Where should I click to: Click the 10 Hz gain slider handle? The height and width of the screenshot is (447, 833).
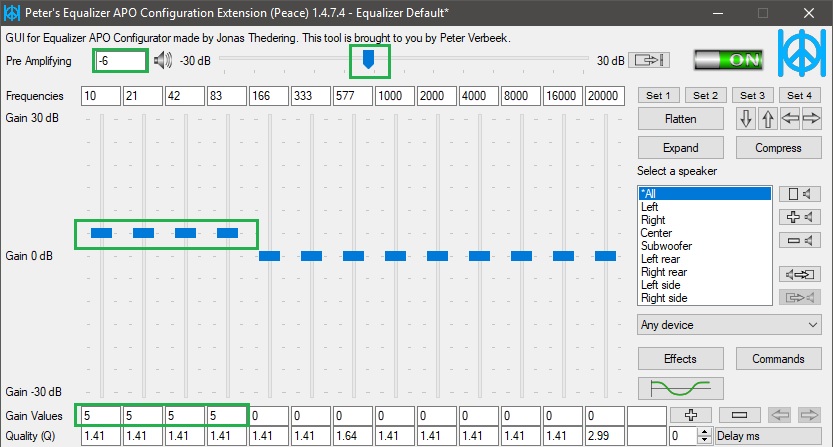coord(101,233)
